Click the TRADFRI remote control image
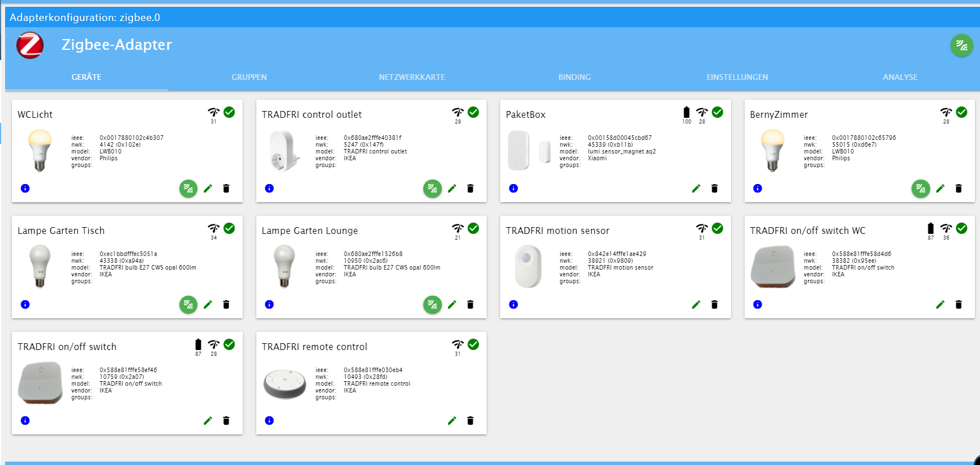 [x=285, y=384]
